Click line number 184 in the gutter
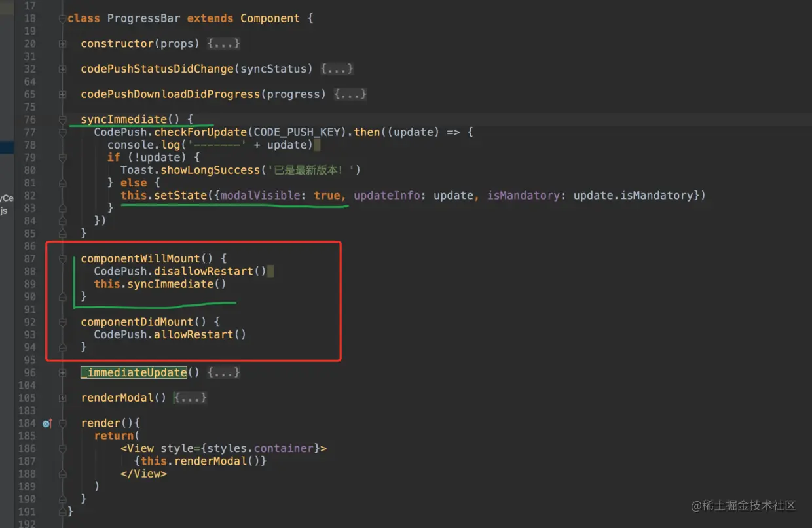 [26, 423]
